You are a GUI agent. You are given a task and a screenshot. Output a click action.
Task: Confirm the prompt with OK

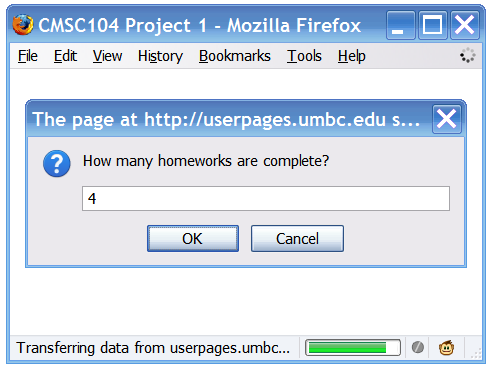tap(193, 238)
